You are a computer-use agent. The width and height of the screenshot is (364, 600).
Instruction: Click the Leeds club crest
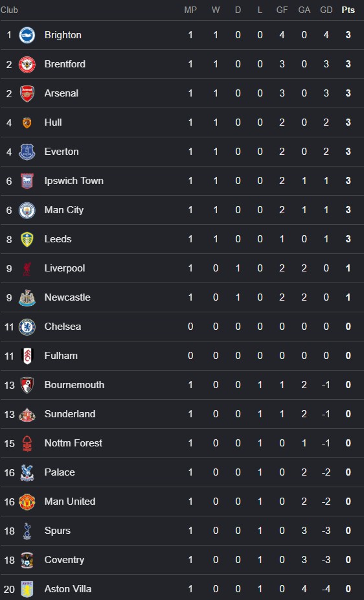click(27, 239)
